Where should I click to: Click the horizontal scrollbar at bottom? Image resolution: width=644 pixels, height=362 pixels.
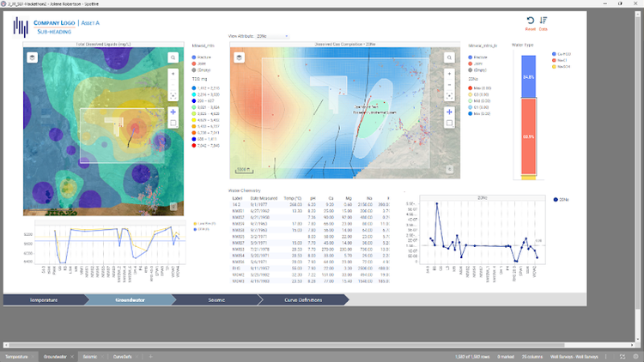click(287, 345)
